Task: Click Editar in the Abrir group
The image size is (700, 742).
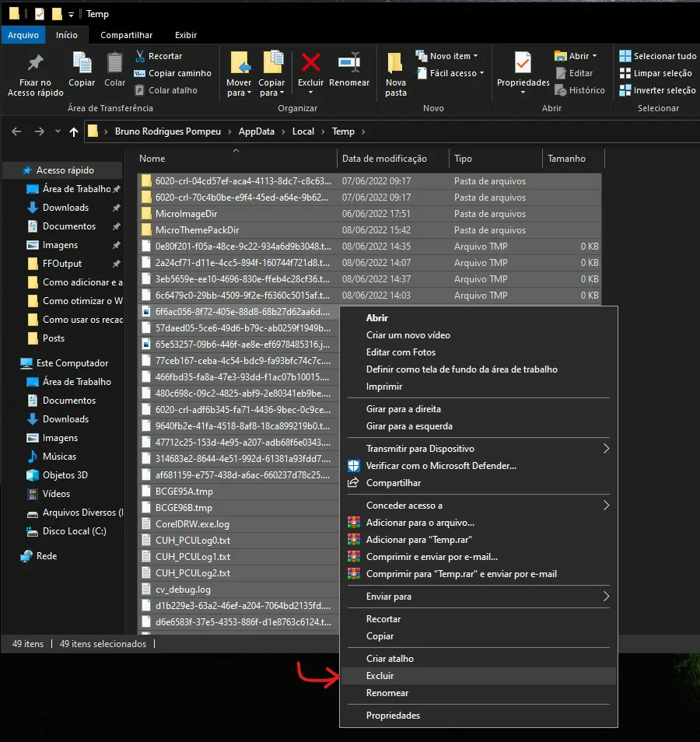Action: pyautogui.click(x=575, y=73)
